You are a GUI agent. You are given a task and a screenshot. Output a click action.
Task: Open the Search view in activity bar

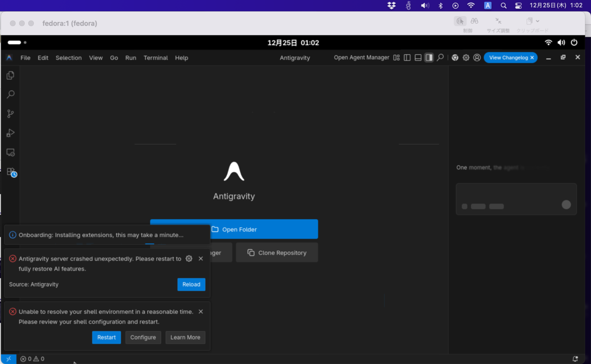point(10,95)
